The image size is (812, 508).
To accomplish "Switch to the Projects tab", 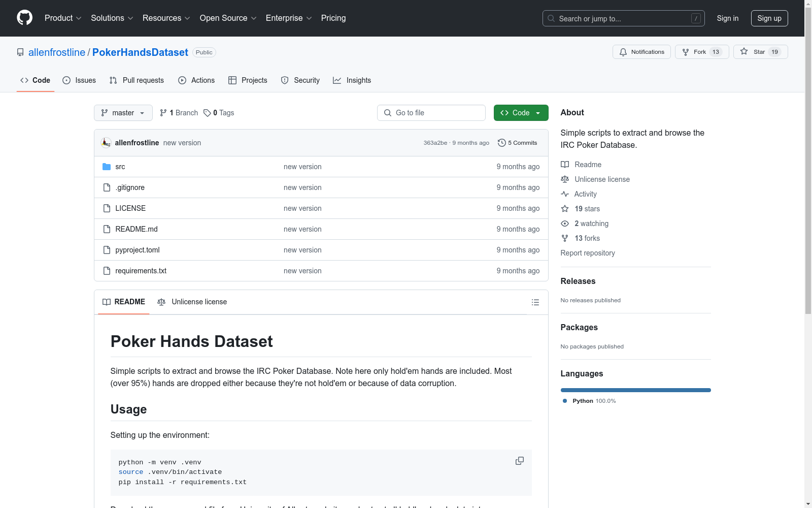I will [248, 80].
